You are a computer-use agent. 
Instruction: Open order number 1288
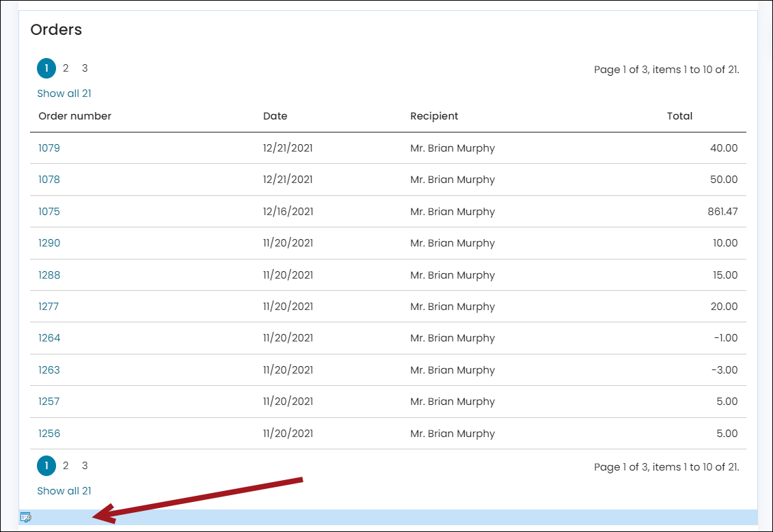(49, 275)
